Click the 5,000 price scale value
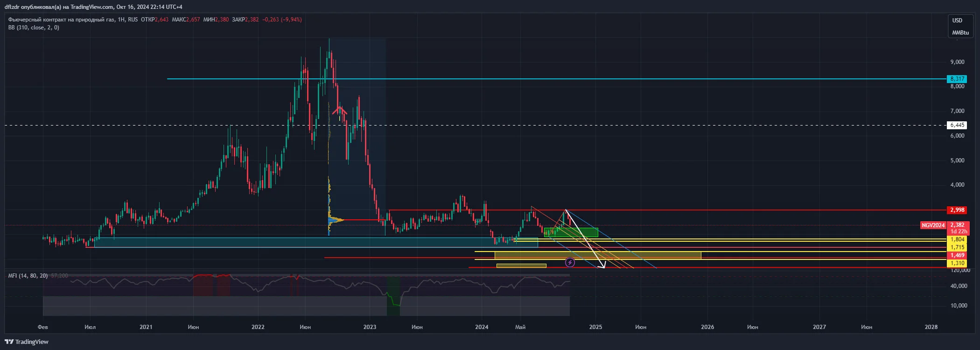The height and width of the screenshot is (350, 980). tap(957, 161)
